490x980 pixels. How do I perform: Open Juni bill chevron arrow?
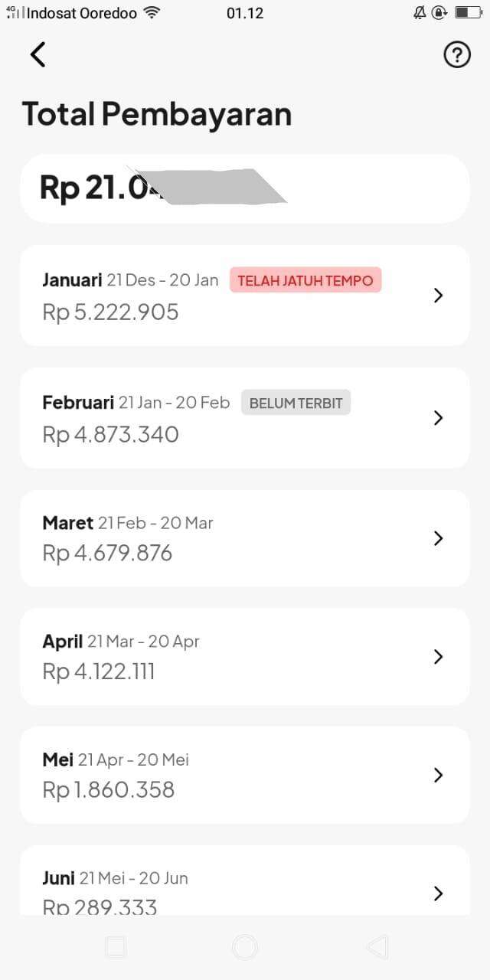438,893
